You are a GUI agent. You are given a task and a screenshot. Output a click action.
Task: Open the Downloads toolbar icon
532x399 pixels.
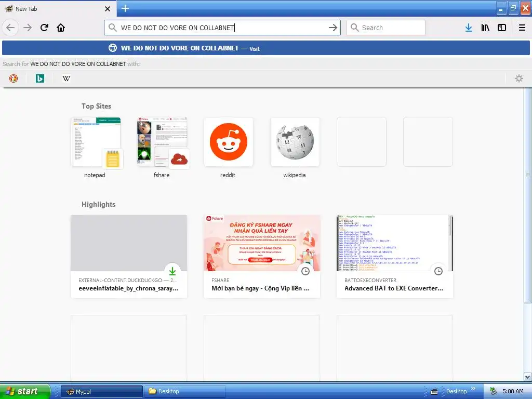click(469, 28)
